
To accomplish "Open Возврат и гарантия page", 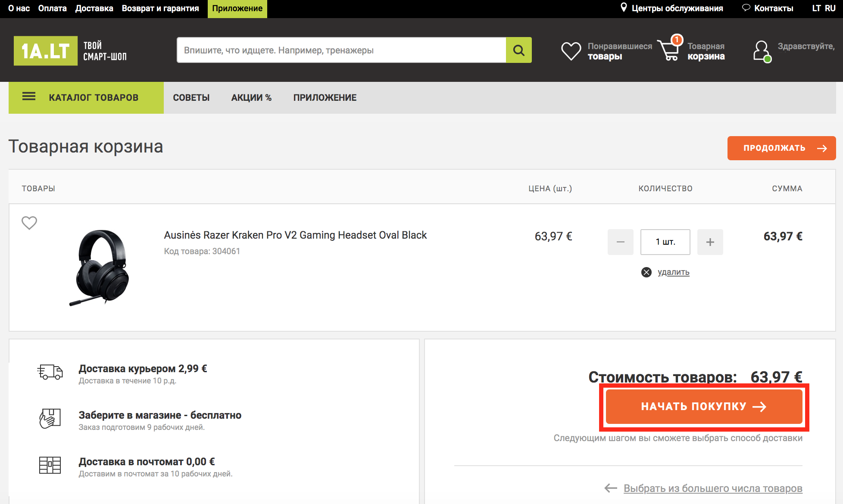I will coord(160,8).
